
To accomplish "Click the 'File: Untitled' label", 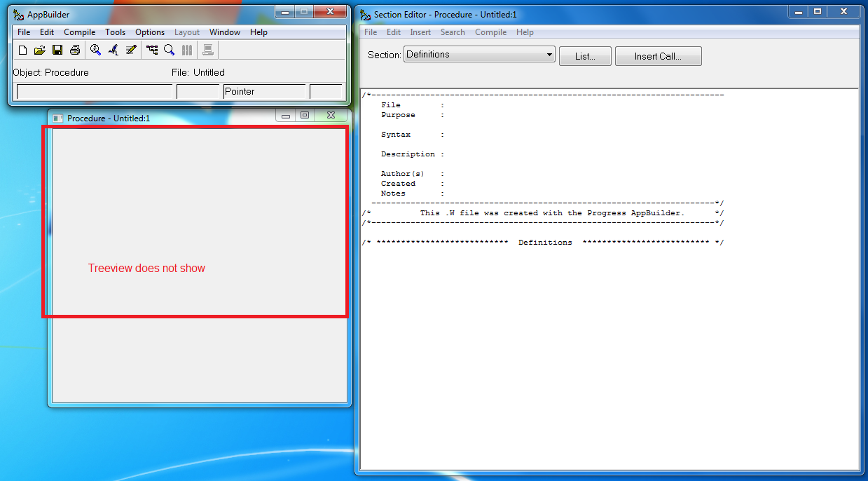I will point(198,72).
